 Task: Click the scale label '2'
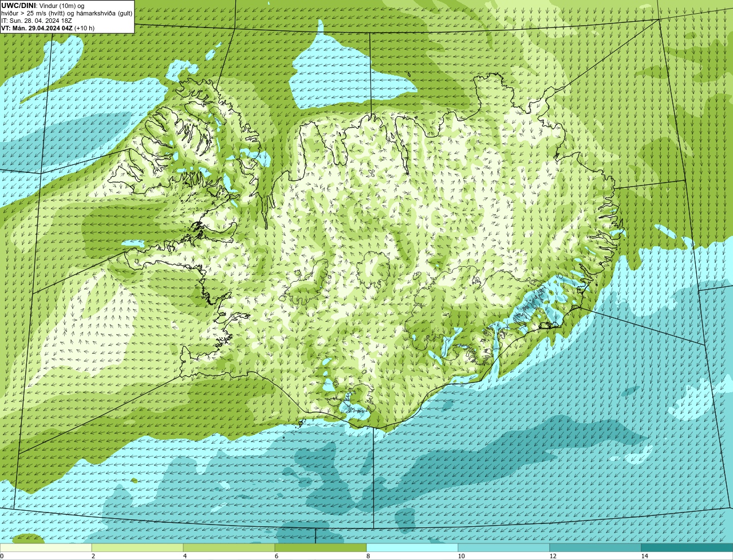pos(93,556)
